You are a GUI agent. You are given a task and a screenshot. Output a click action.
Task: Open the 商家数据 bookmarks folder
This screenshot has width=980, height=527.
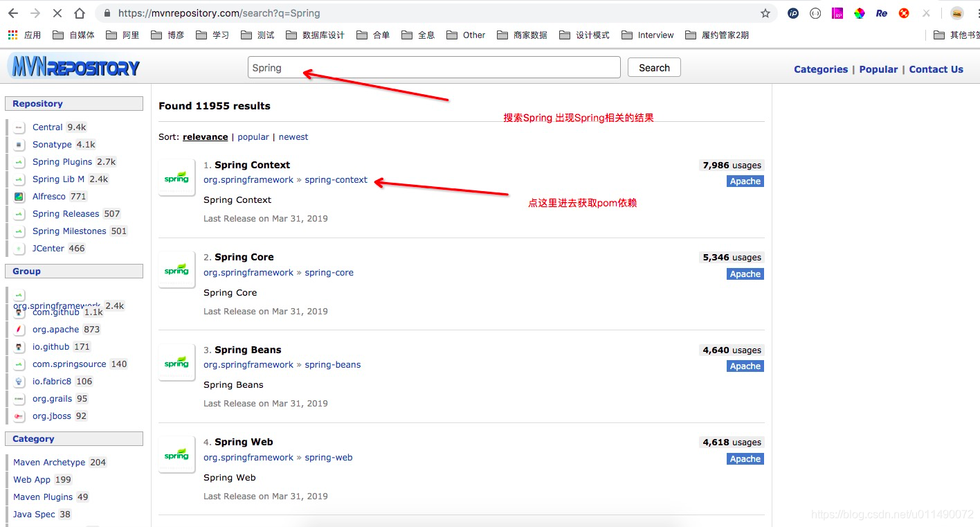(523, 35)
